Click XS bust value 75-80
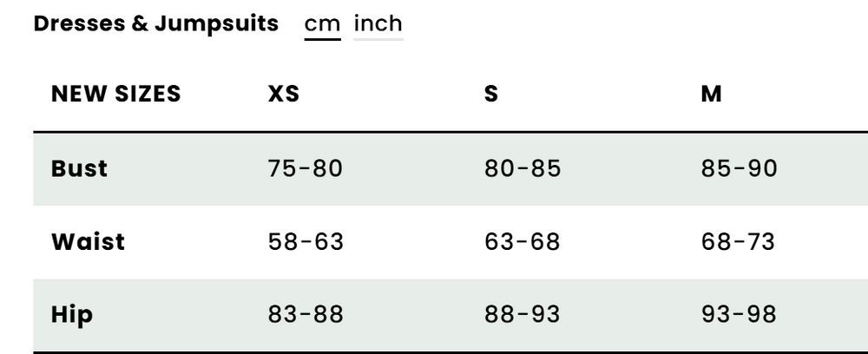 tap(306, 167)
